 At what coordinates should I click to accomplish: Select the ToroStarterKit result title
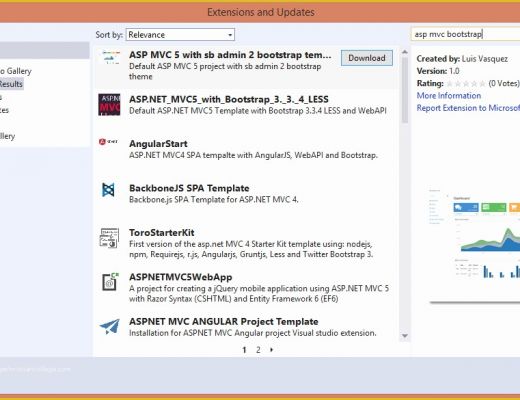162,232
